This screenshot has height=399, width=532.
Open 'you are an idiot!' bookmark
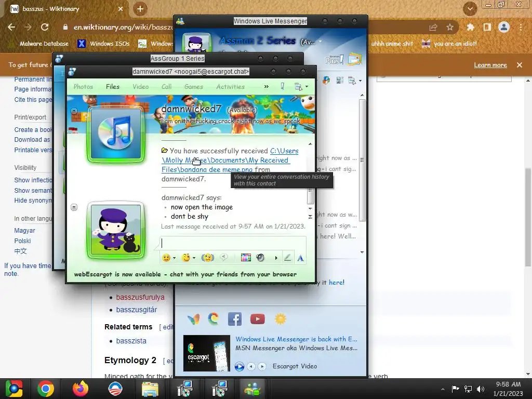click(449, 44)
